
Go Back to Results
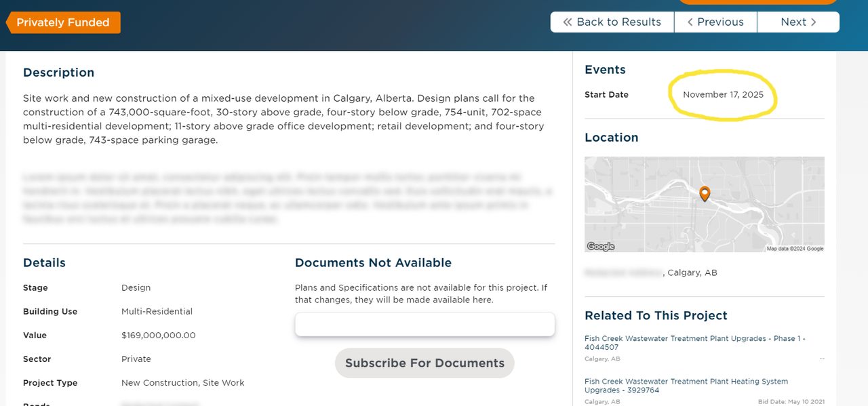612,22
